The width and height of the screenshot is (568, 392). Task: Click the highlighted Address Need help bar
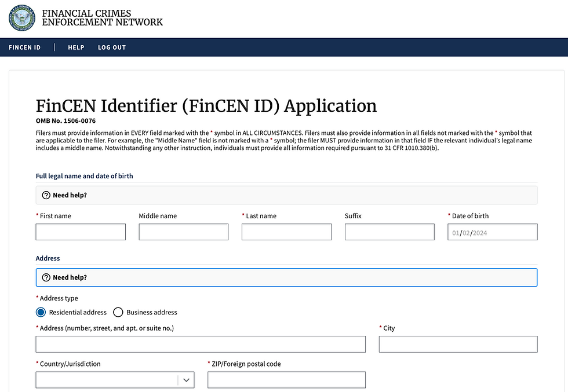pyautogui.click(x=287, y=277)
